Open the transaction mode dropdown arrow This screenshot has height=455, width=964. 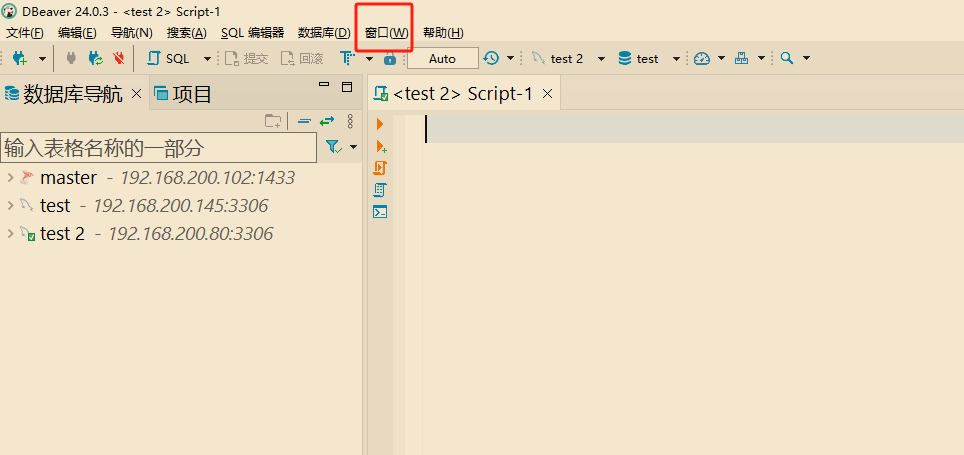[x=369, y=59]
